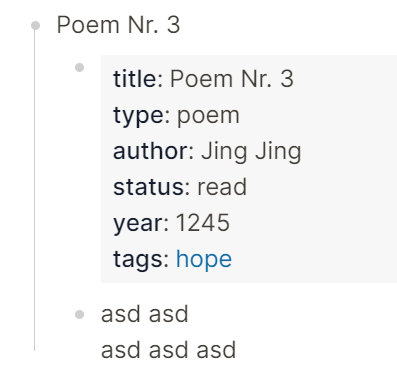Click the Poem Nr. 3 title value
This screenshot has height=373, width=397.
[x=232, y=79]
